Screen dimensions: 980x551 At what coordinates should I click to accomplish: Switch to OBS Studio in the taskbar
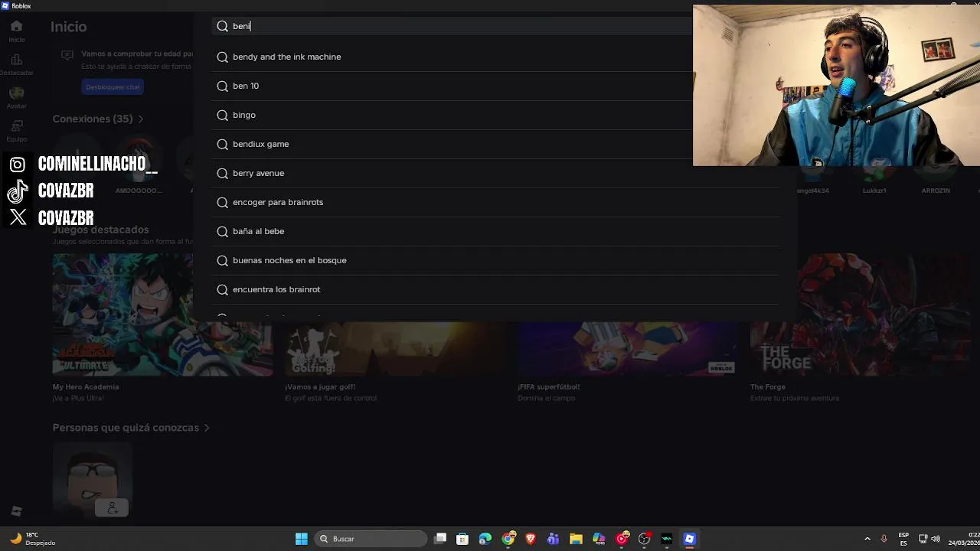pyautogui.click(x=645, y=539)
